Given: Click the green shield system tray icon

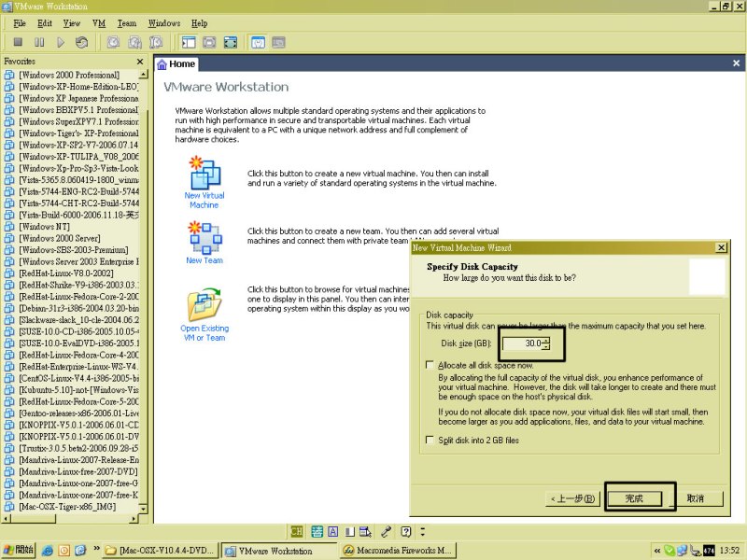Looking at the screenshot, I should (x=669, y=551).
